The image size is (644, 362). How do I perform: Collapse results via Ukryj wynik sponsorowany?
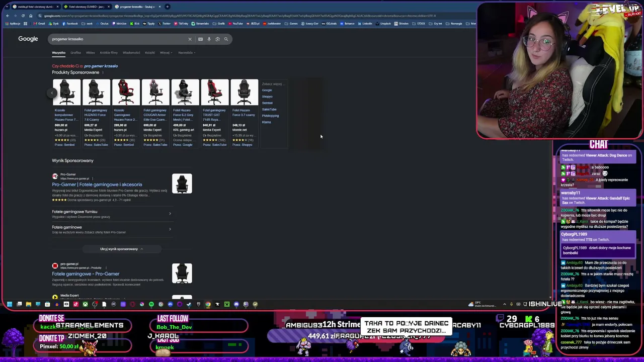click(121, 249)
